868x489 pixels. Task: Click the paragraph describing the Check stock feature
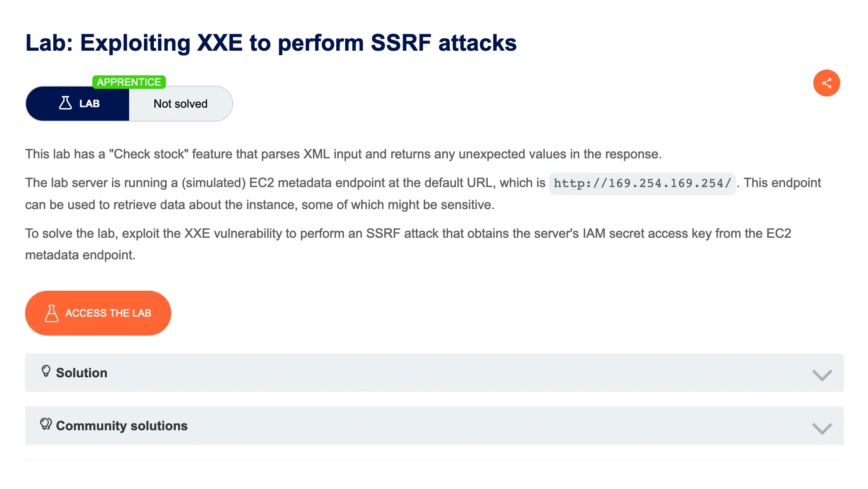(x=343, y=154)
